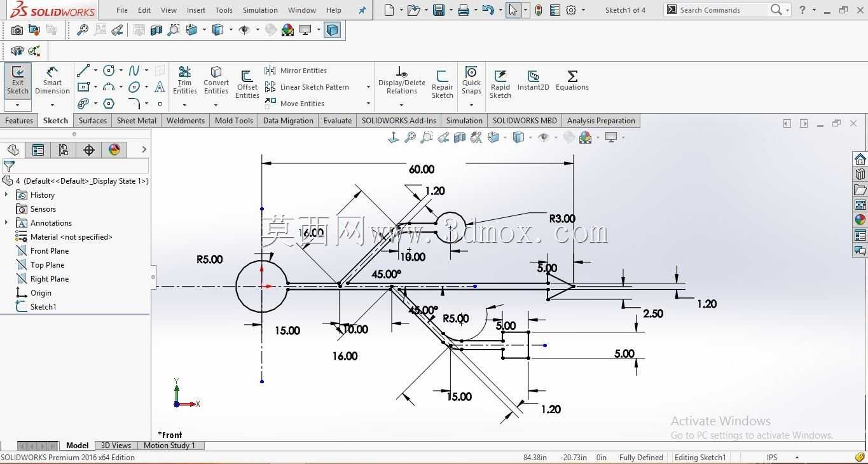Screen dimensions: 868x464
Task: Switch to Motion Study 1 tab
Action: tap(169, 446)
